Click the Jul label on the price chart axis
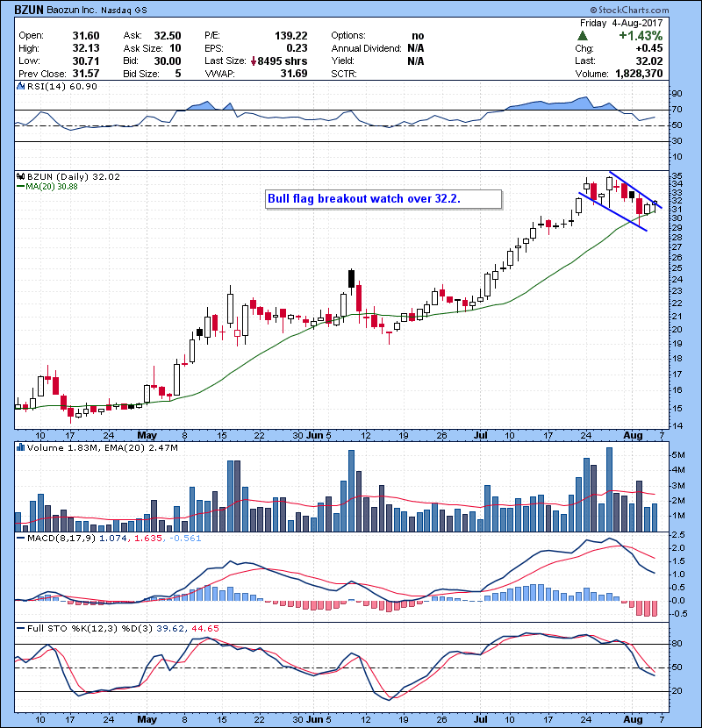Screen dimensions: 702x728 (480, 436)
